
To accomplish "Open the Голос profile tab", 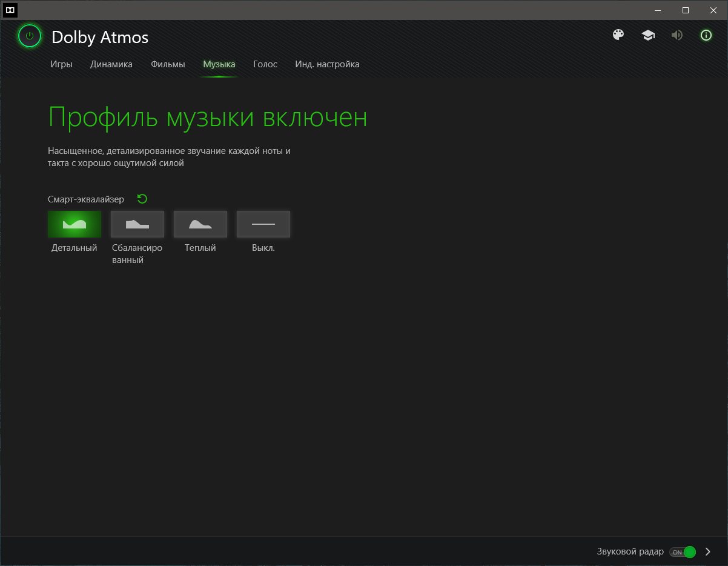I will 265,64.
